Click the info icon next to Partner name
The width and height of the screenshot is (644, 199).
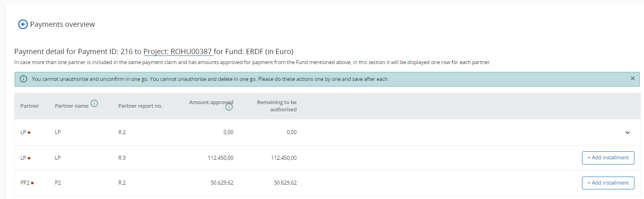tap(94, 103)
